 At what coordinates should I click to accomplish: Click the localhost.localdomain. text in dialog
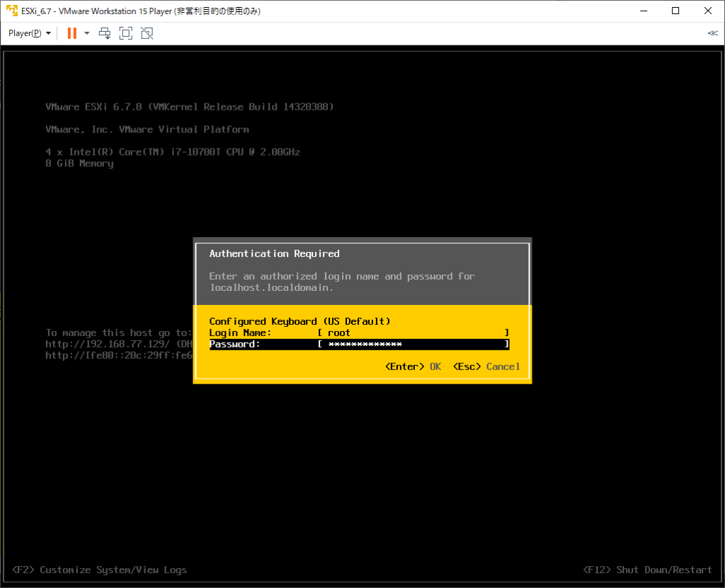[x=271, y=287]
